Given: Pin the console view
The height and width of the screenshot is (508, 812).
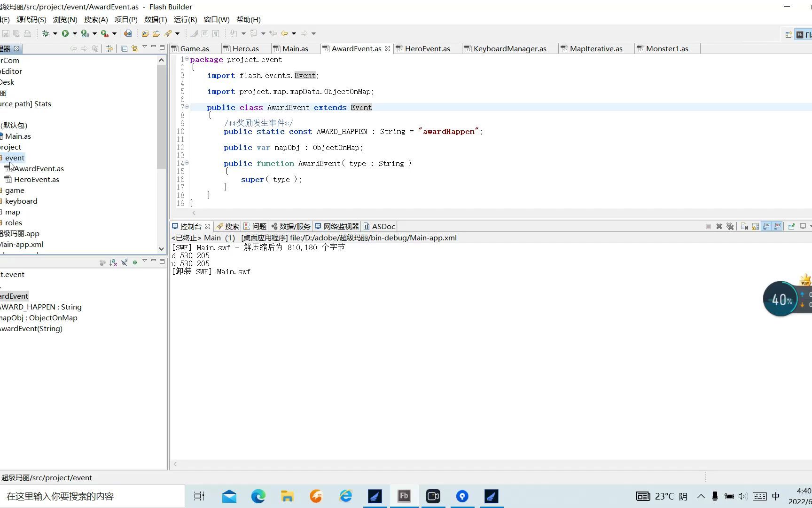Looking at the screenshot, I should [791, 226].
